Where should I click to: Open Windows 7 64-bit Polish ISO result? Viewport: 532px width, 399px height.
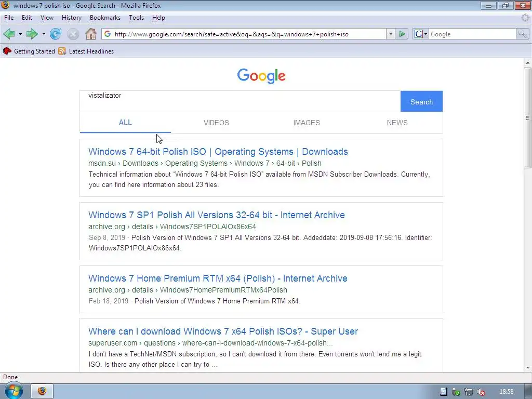[218, 152]
